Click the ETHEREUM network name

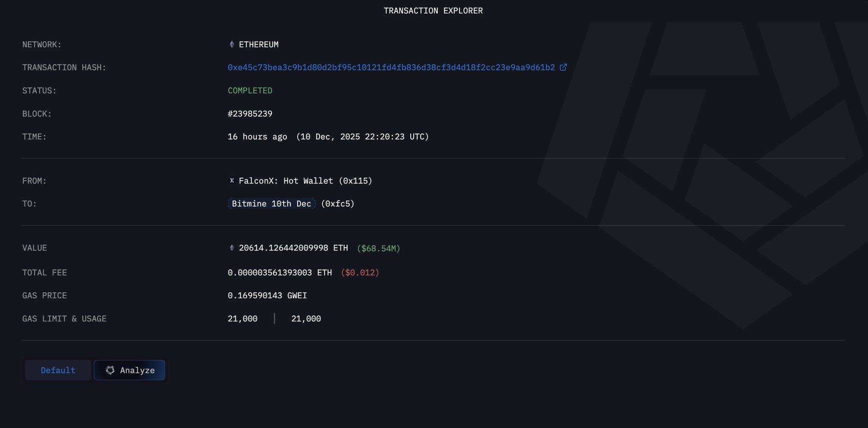(x=259, y=45)
